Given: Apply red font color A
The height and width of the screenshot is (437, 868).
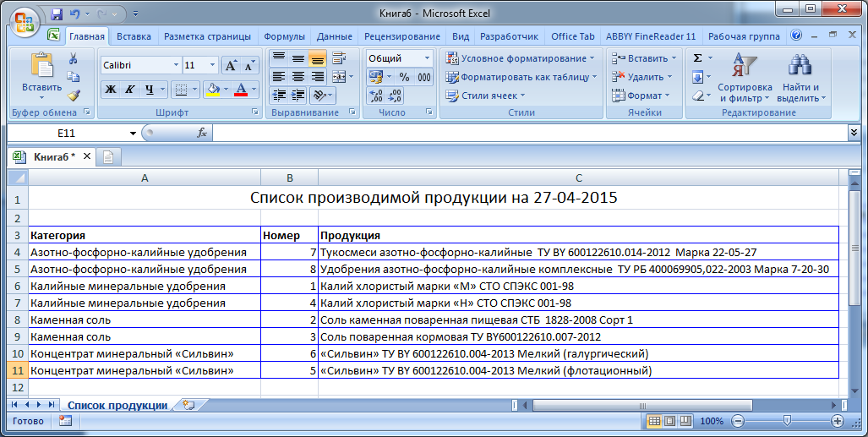Looking at the screenshot, I should 241,89.
